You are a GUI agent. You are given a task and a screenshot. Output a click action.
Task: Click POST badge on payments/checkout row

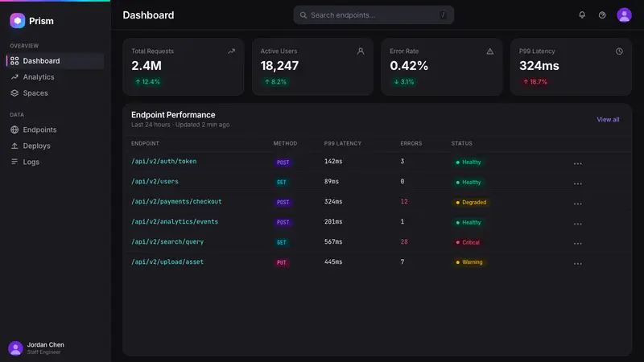[x=283, y=203]
